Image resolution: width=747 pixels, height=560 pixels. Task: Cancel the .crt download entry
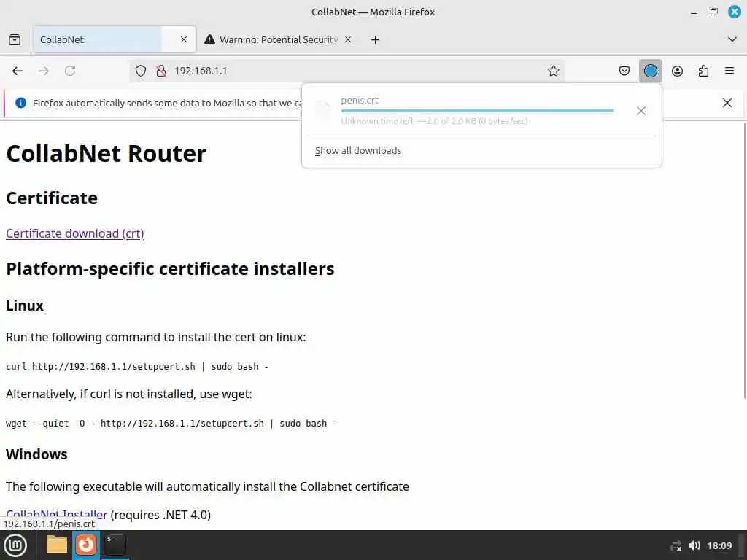tap(640, 111)
